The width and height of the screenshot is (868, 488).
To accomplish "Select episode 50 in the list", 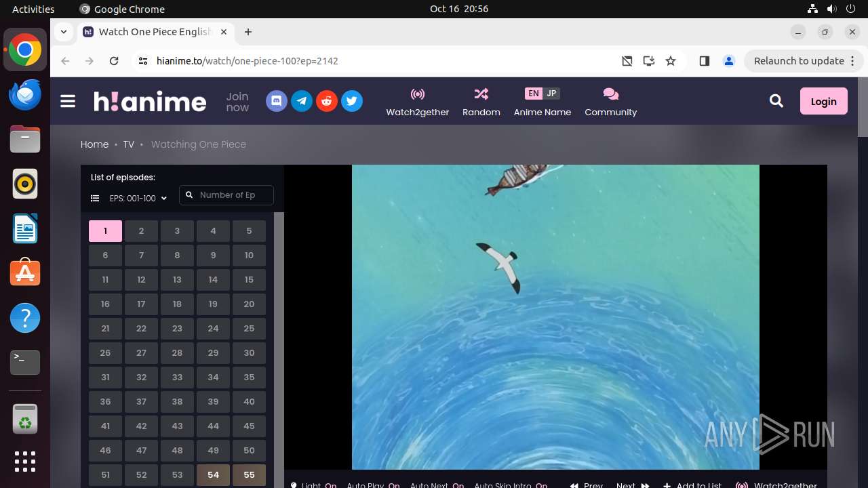I will (x=249, y=451).
